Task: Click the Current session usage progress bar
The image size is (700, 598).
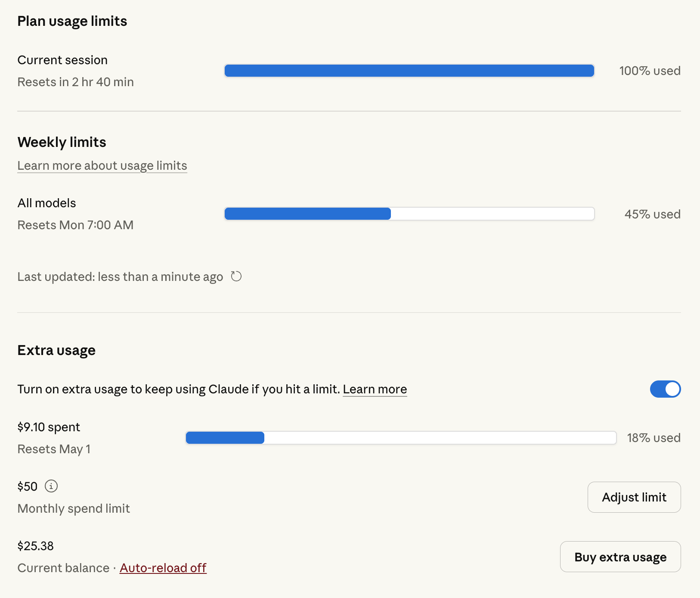Action: 409,71
